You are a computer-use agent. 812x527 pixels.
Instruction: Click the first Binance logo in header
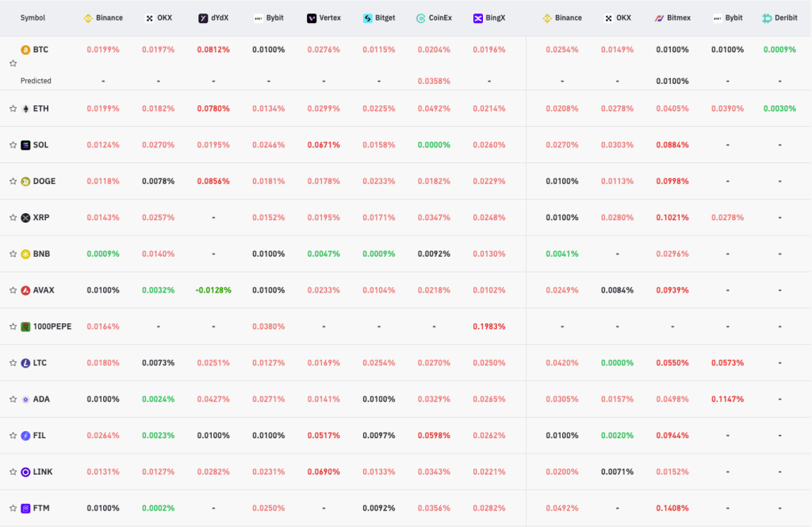tap(88, 18)
